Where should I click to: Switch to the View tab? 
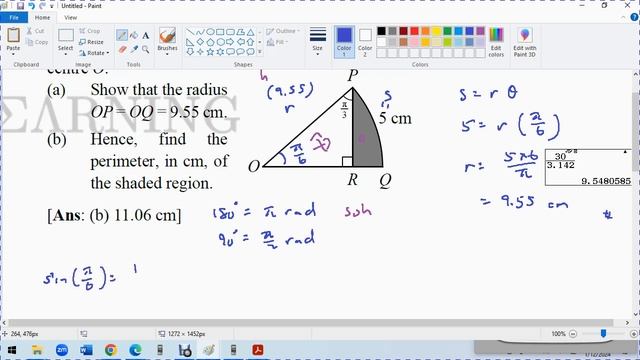(x=71, y=18)
